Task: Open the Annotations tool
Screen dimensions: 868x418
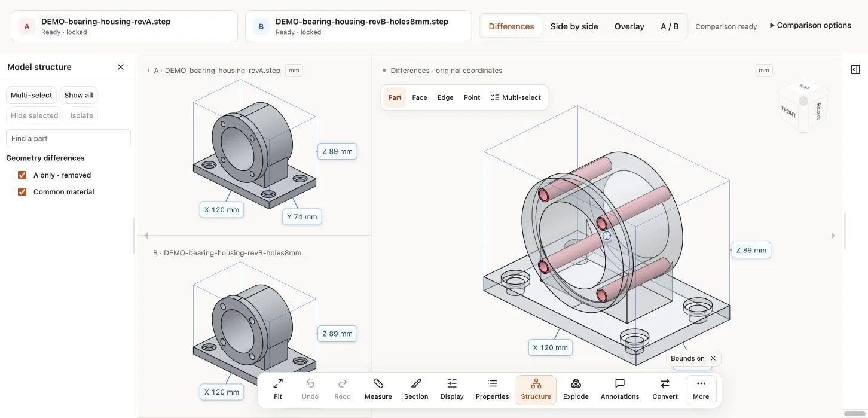Action: click(620, 389)
